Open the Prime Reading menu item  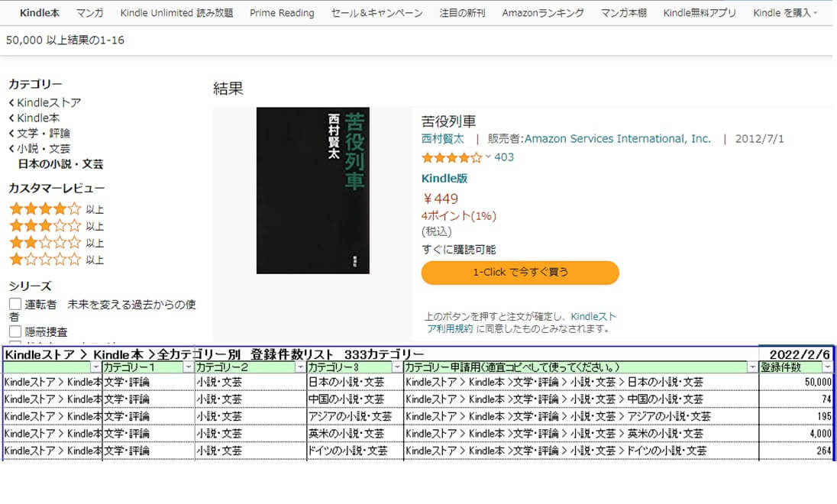pos(282,13)
